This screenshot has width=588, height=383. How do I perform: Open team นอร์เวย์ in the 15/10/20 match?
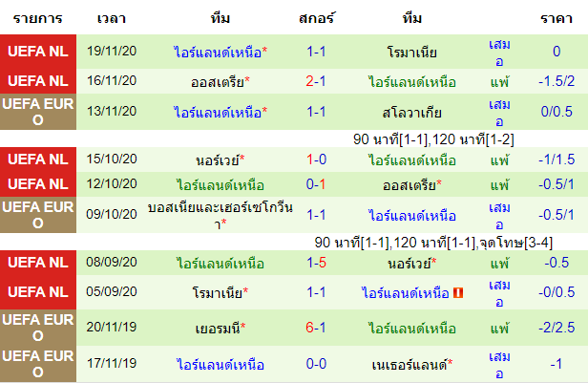220,160
